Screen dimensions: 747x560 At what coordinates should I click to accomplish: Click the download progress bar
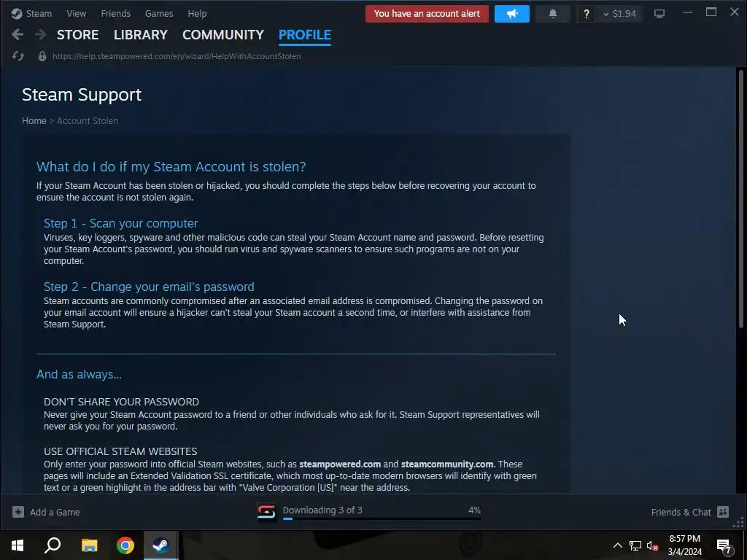click(382, 518)
